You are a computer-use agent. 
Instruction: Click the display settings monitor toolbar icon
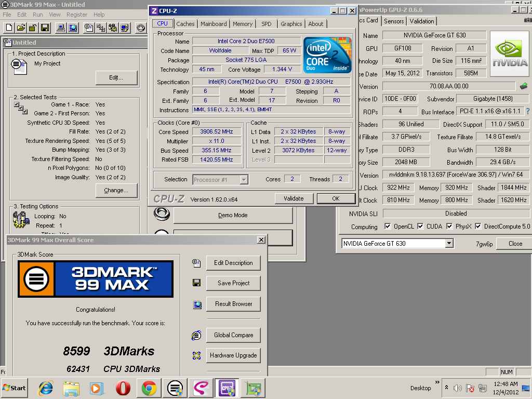click(124, 28)
